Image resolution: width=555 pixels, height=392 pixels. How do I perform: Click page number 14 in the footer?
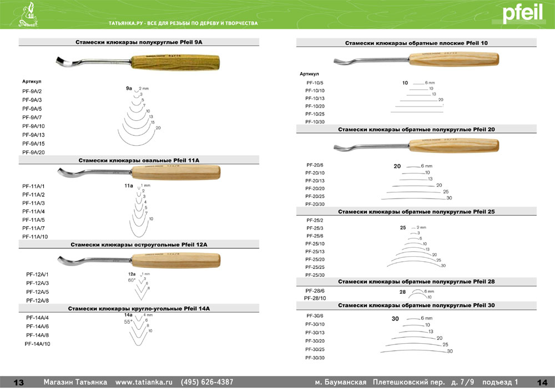542,383
